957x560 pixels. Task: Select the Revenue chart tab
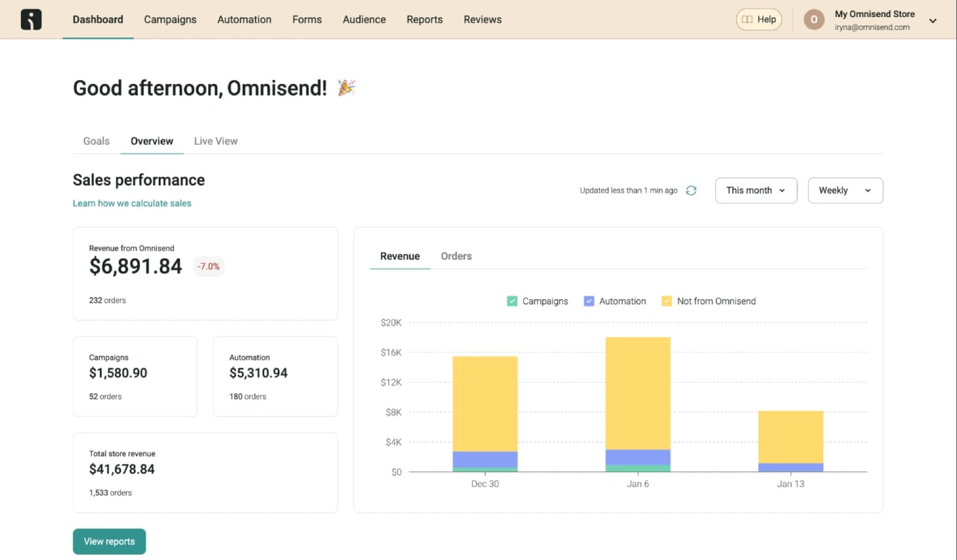(400, 256)
